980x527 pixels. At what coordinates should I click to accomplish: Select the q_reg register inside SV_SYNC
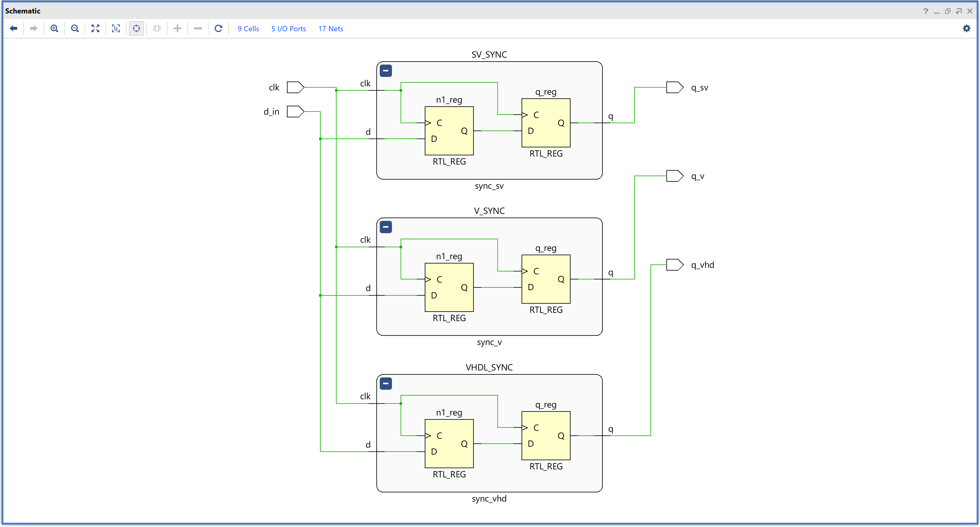pyautogui.click(x=545, y=123)
